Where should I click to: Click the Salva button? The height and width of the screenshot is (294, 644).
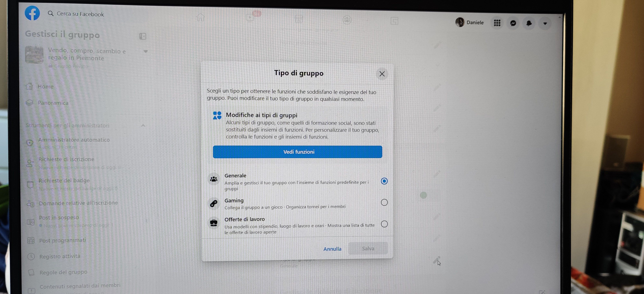[x=368, y=248]
